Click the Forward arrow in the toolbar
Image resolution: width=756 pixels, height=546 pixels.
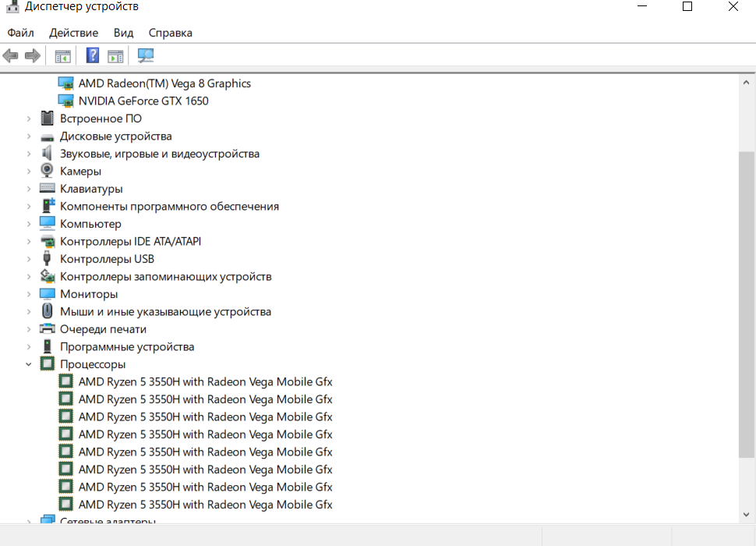point(33,55)
